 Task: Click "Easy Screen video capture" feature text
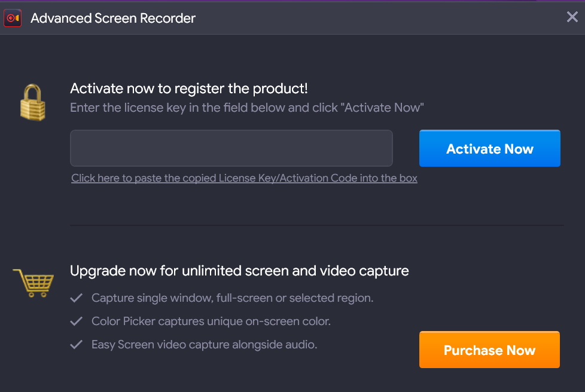coord(204,345)
